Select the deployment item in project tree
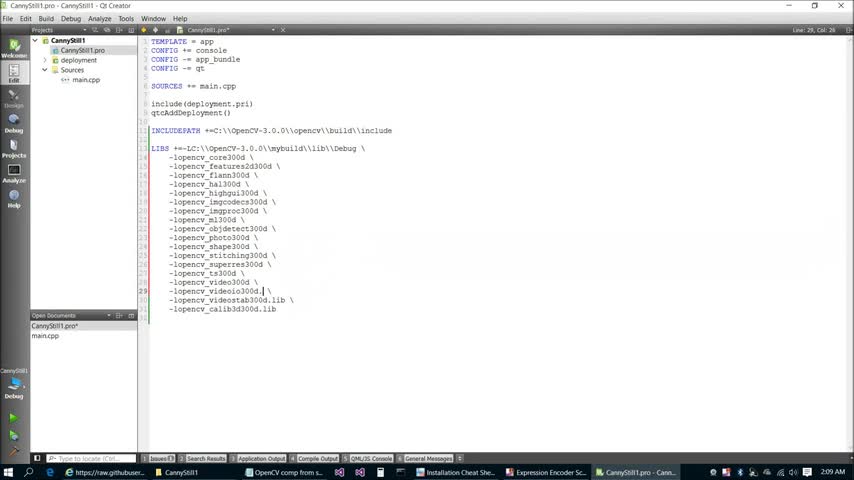The image size is (854, 480). pos(78,60)
